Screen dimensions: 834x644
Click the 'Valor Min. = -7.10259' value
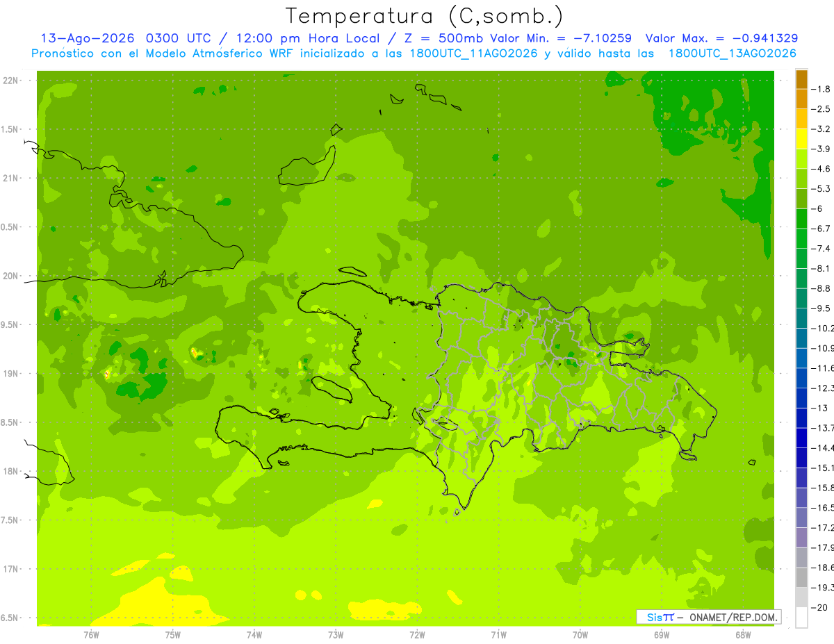coord(562,38)
